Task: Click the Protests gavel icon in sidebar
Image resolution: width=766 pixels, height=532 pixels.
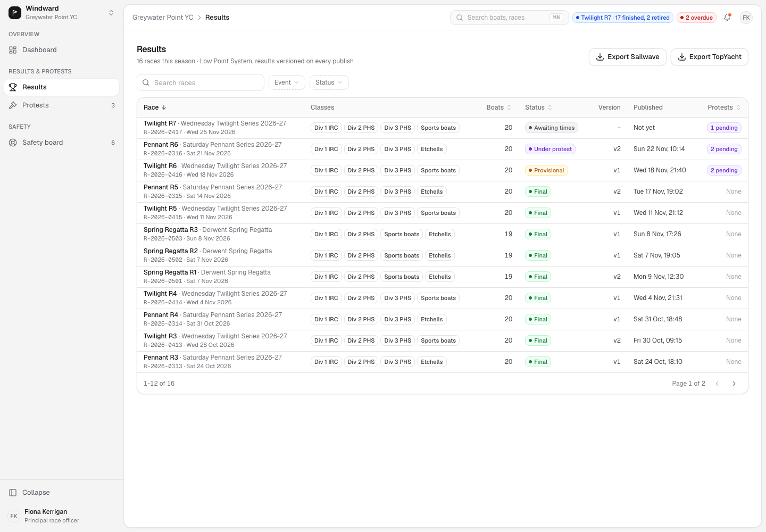Action: click(x=13, y=105)
